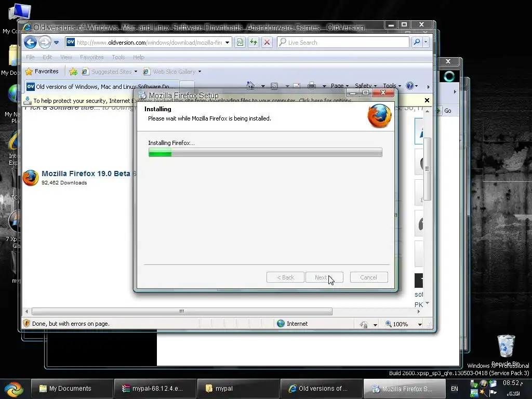
Task: Expand the Print dropdown arrow
Action: click(324, 86)
